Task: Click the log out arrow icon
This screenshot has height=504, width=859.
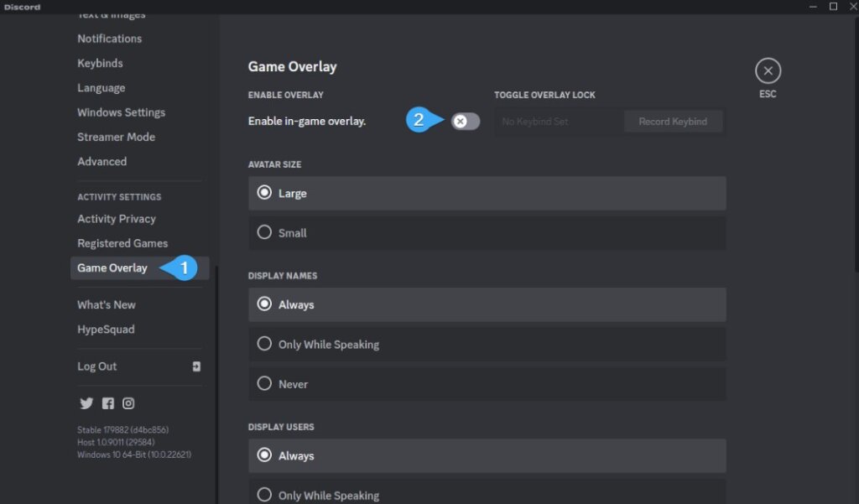Action: (196, 366)
